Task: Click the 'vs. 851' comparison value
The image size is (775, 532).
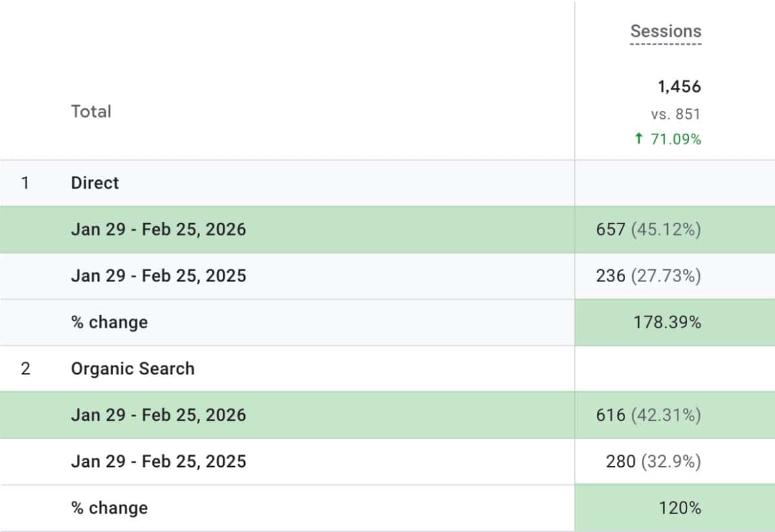Action: pyautogui.click(x=676, y=114)
